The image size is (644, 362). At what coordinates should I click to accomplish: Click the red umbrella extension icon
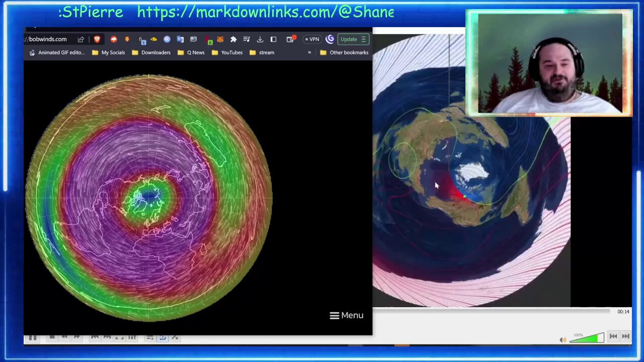click(114, 39)
